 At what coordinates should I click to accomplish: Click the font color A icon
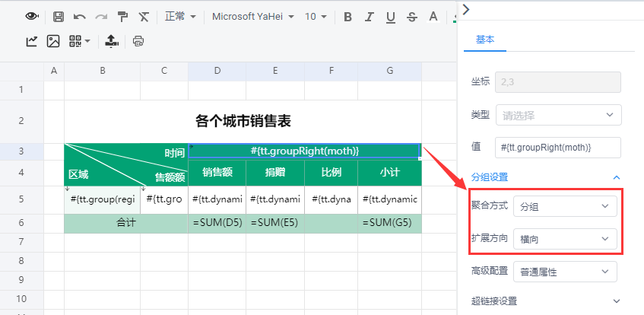433,17
